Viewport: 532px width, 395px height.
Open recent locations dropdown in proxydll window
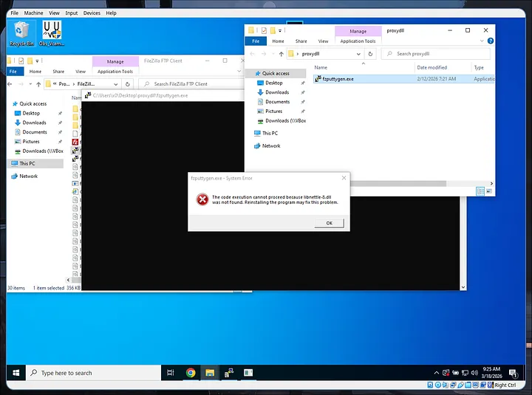point(273,54)
